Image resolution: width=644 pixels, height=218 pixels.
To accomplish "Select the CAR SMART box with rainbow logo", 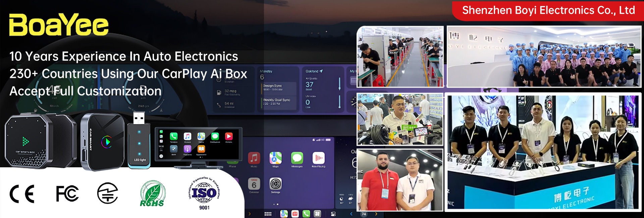I will click(x=102, y=141).
